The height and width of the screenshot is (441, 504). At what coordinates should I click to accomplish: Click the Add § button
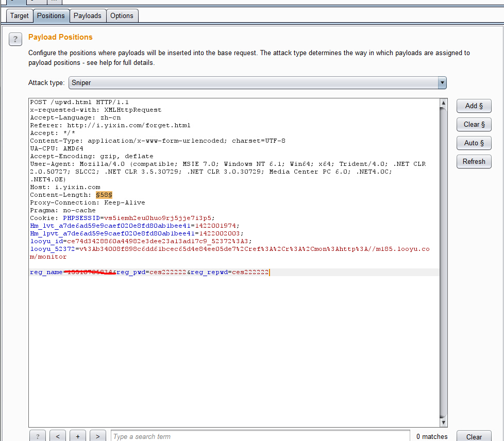(x=474, y=106)
